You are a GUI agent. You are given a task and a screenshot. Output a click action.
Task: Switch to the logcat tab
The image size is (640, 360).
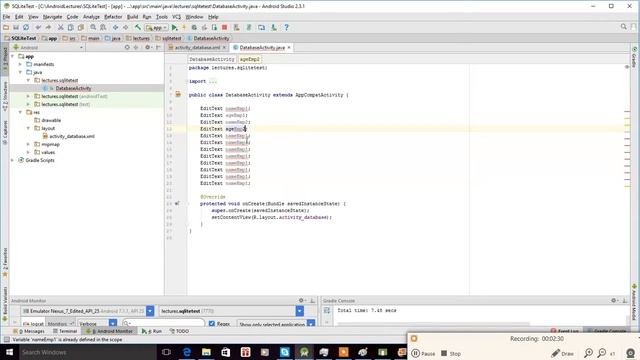point(33,324)
